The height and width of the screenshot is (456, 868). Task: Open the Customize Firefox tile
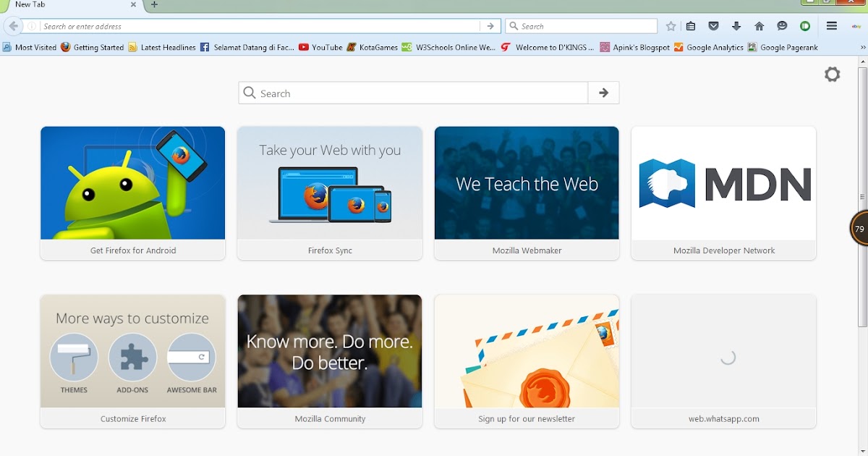(x=132, y=361)
